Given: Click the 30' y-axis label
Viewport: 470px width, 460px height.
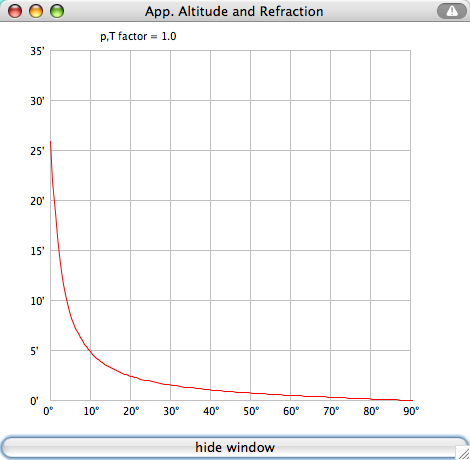Looking at the screenshot, I should coord(37,101).
